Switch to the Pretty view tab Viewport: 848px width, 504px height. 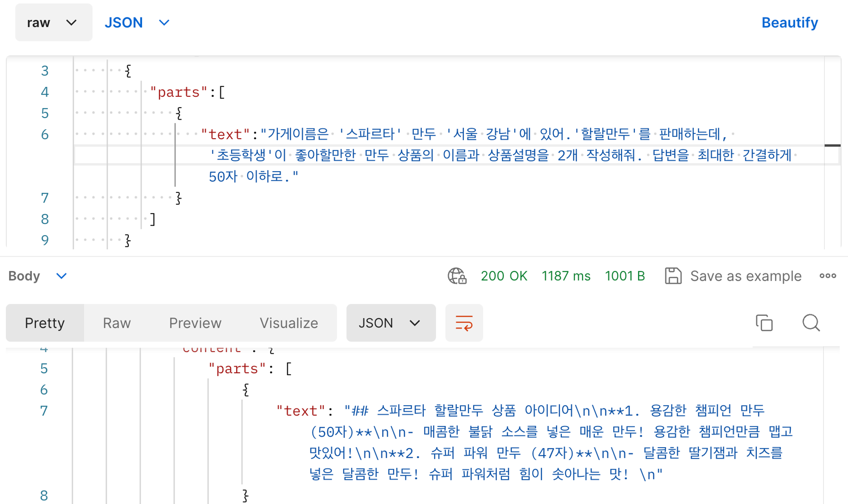point(45,323)
